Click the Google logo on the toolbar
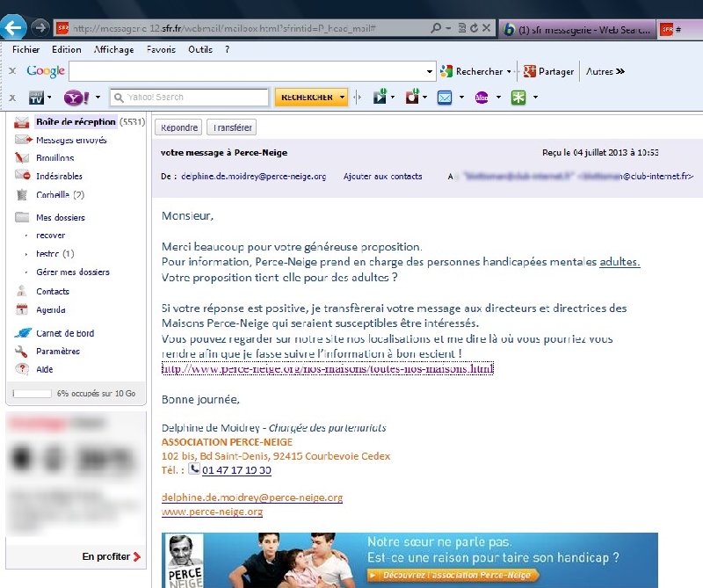This screenshot has width=703, height=588. coord(46,71)
